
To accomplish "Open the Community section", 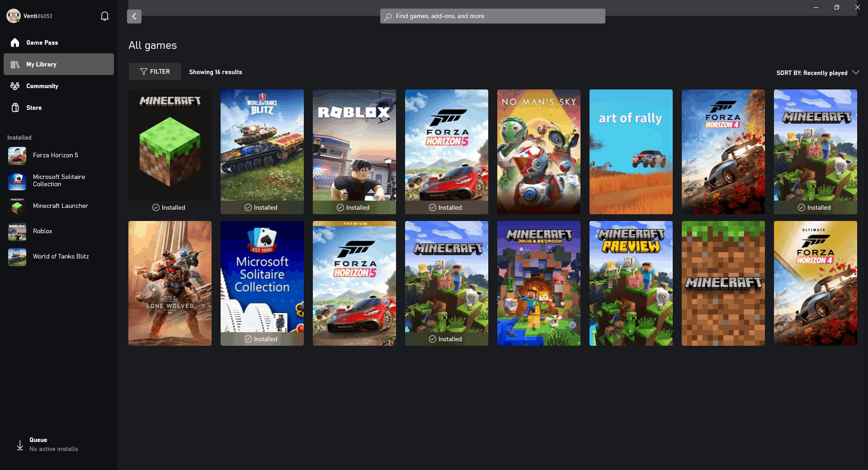I will point(59,86).
